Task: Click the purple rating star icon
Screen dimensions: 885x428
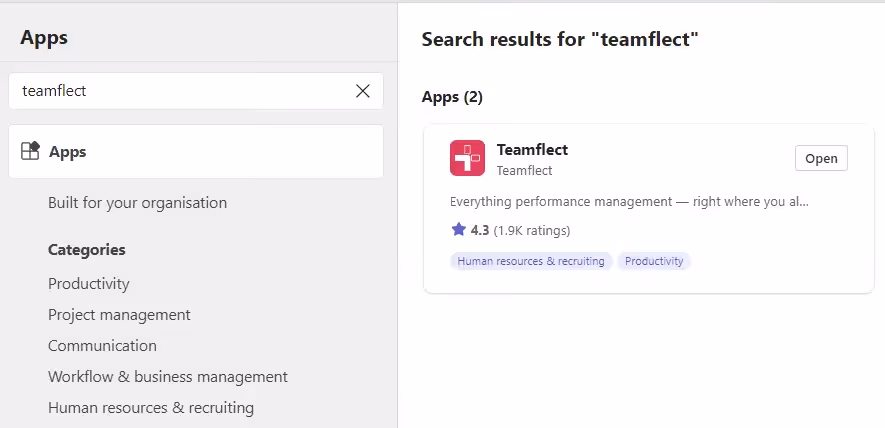Action: 458,229
